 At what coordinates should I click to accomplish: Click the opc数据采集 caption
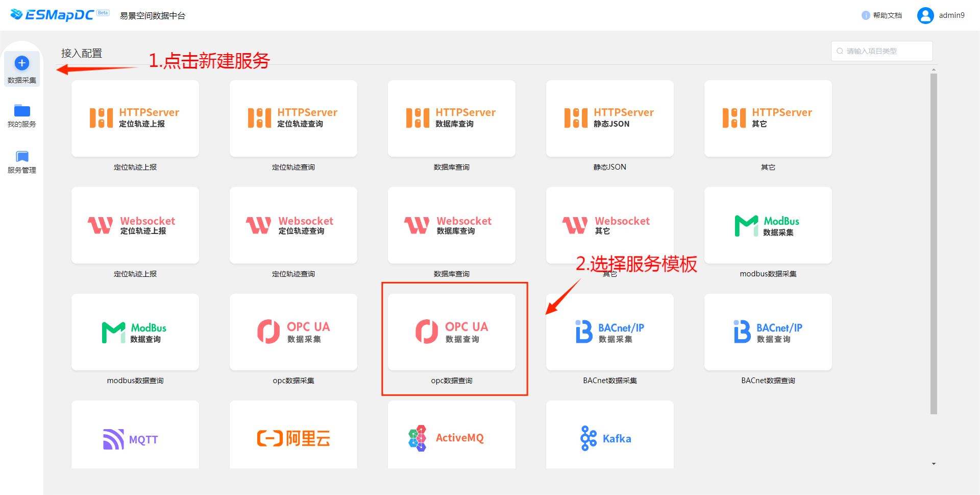coord(293,381)
